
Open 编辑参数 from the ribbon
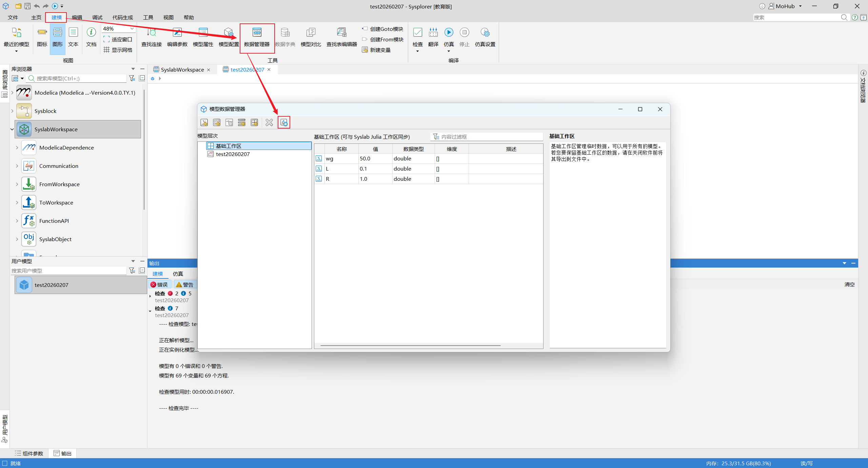pyautogui.click(x=177, y=37)
